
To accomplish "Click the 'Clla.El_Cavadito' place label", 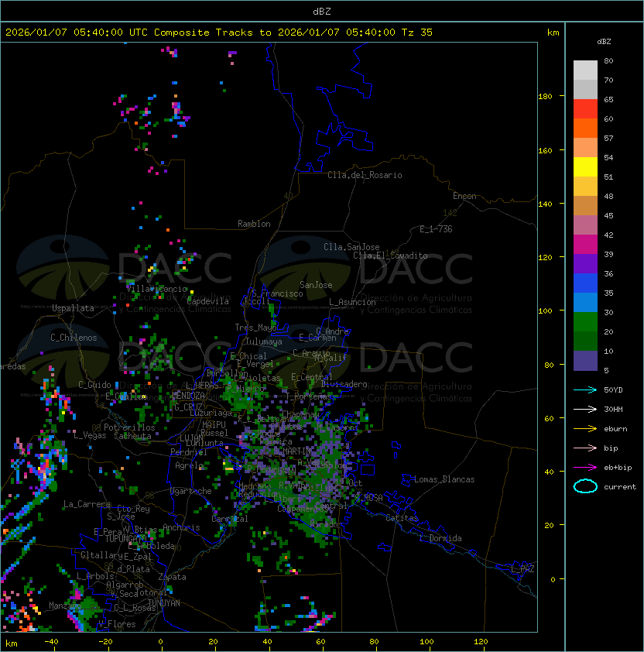I will tap(390, 256).
